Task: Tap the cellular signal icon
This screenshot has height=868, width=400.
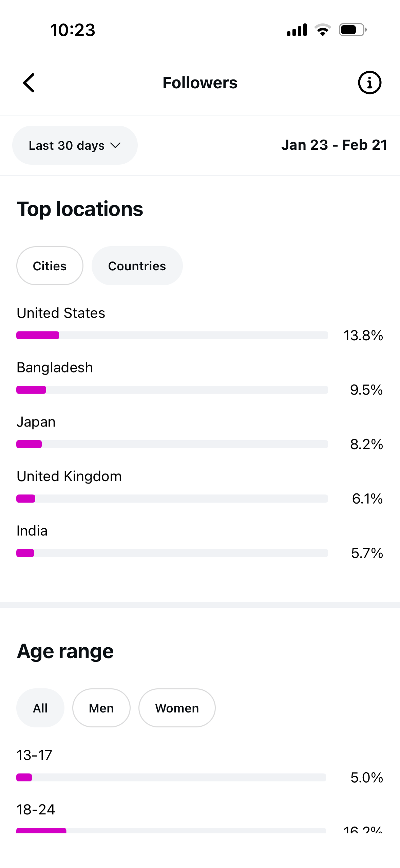Action: tap(297, 30)
